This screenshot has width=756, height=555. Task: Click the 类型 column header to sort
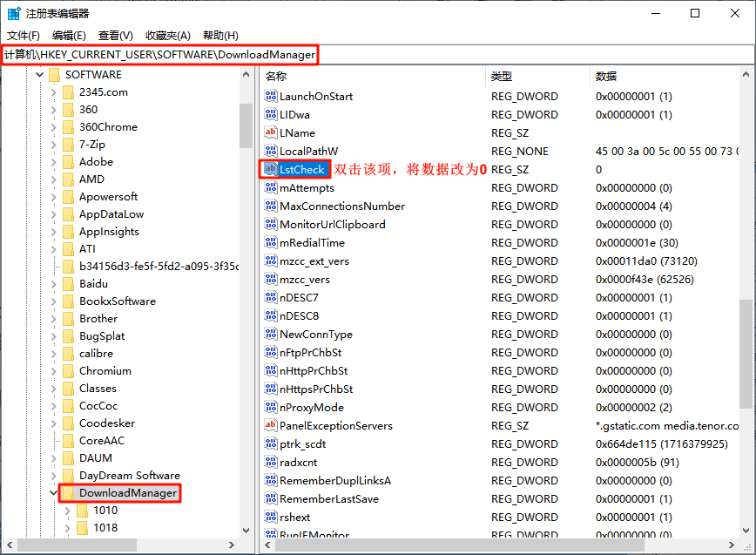point(503,76)
